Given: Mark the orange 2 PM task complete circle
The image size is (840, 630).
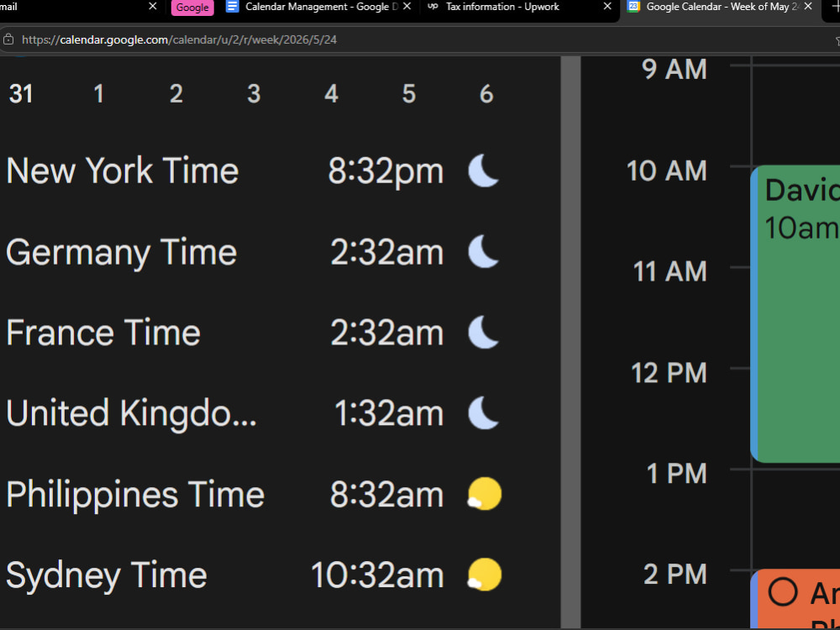Looking at the screenshot, I should point(783,592).
